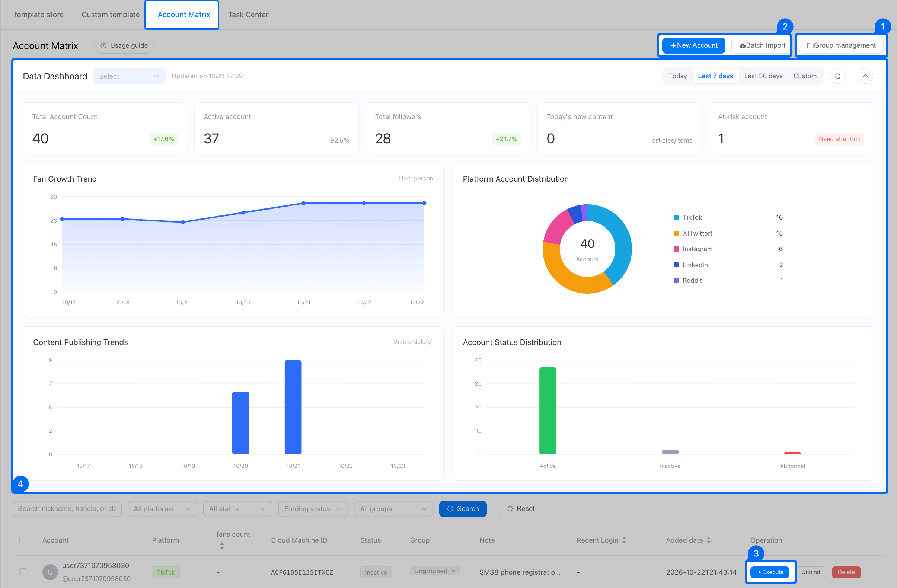Select the Last 30 days range
Image resolution: width=897 pixels, height=588 pixels.
763,76
